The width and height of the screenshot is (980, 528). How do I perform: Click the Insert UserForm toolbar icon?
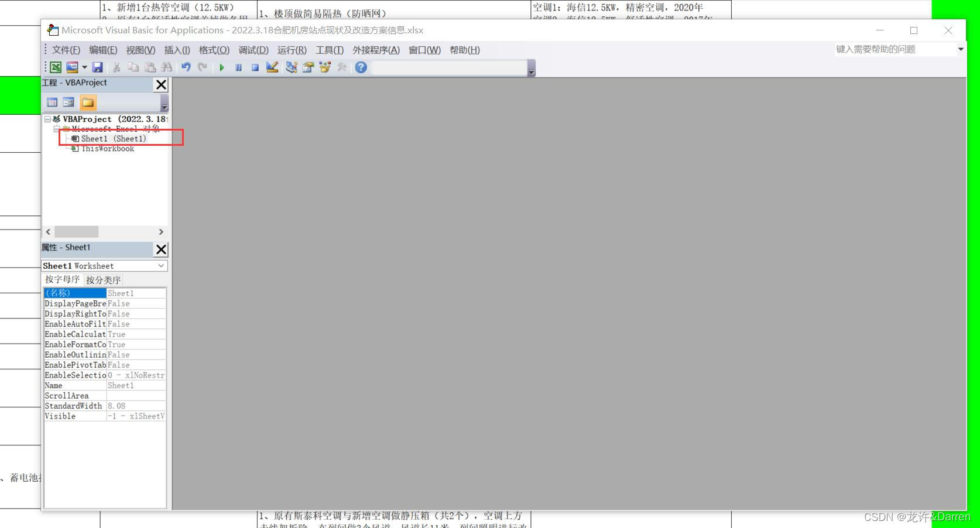click(72, 67)
